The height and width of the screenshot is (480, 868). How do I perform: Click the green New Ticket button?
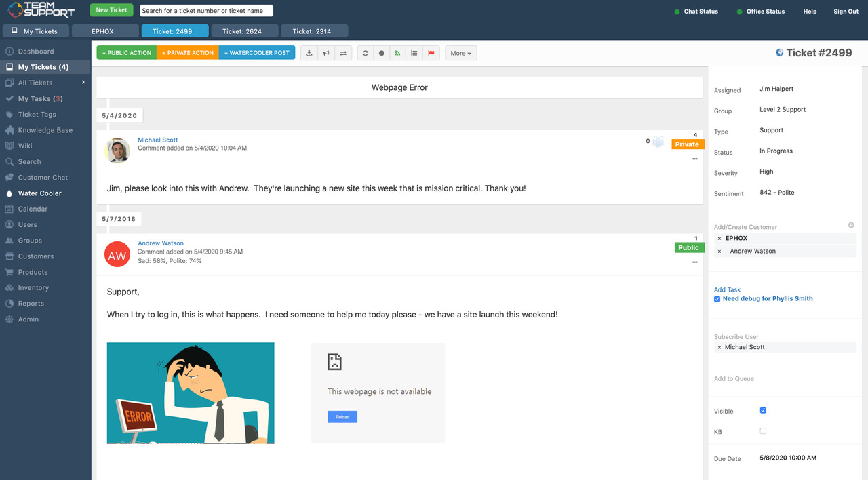tap(111, 10)
